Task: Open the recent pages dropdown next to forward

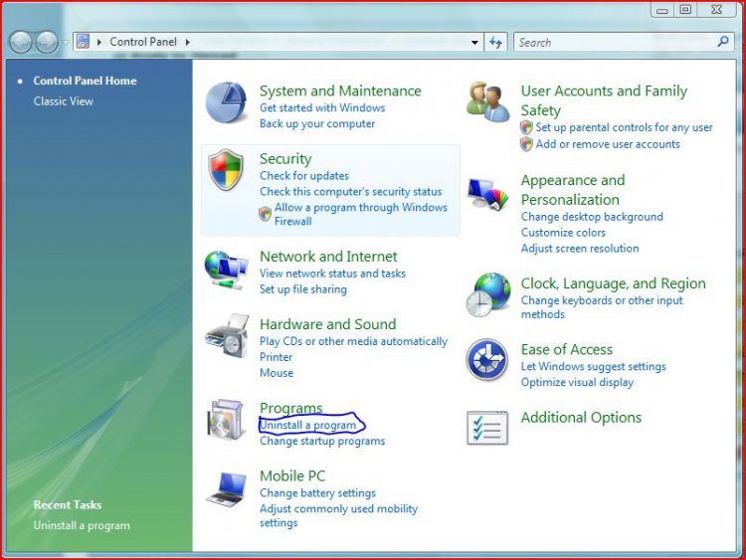Action: pos(65,43)
